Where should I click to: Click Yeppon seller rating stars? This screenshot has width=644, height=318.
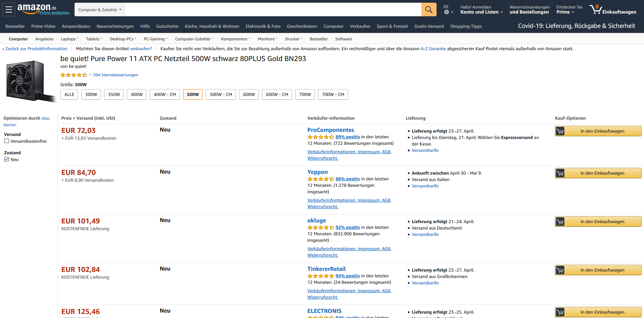321,179
